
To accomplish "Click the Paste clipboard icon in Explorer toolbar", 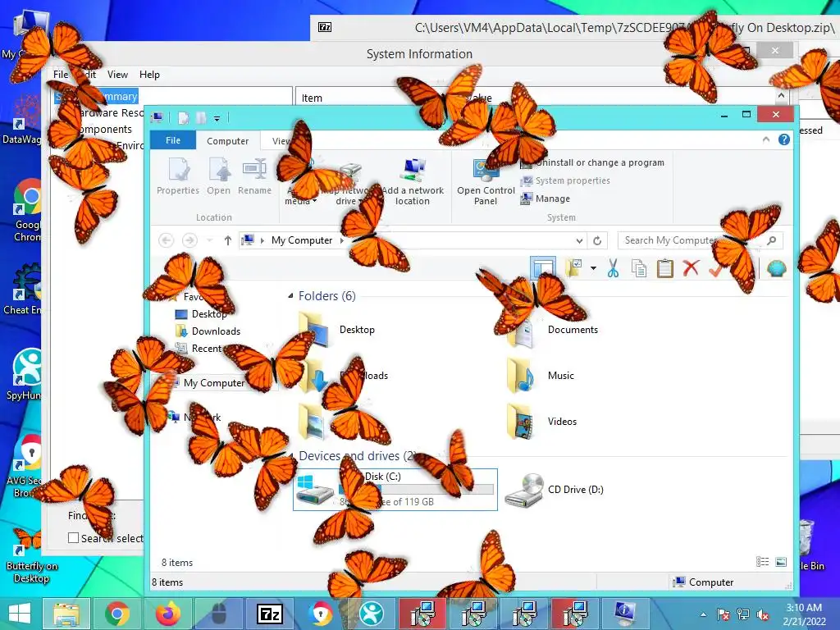I will click(664, 268).
